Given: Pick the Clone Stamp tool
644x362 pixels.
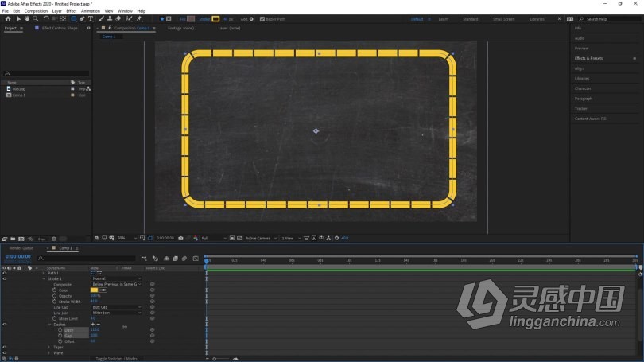Looking at the screenshot, I should pyautogui.click(x=110, y=19).
